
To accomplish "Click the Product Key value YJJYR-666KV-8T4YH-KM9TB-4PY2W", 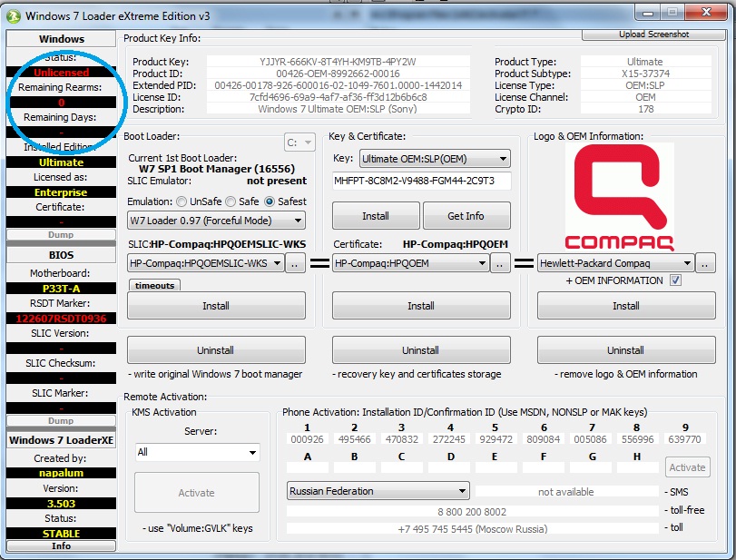I will click(x=338, y=62).
